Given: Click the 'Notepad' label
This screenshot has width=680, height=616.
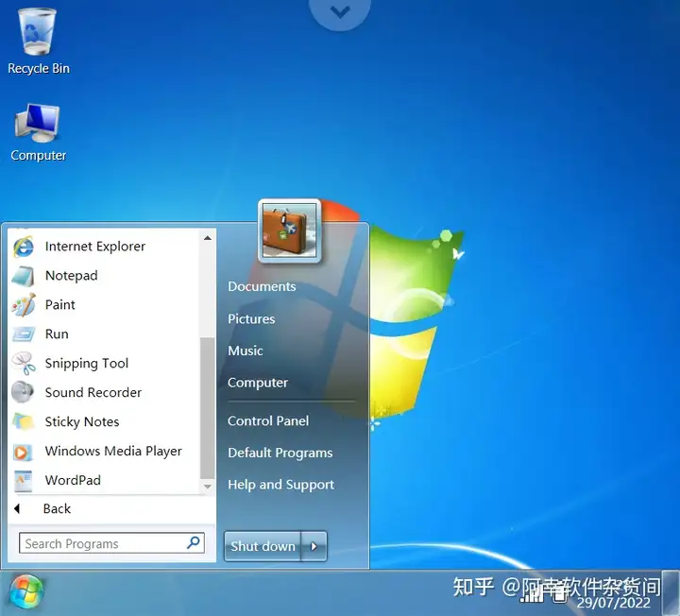Looking at the screenshot, I should [x=72, y=276].
